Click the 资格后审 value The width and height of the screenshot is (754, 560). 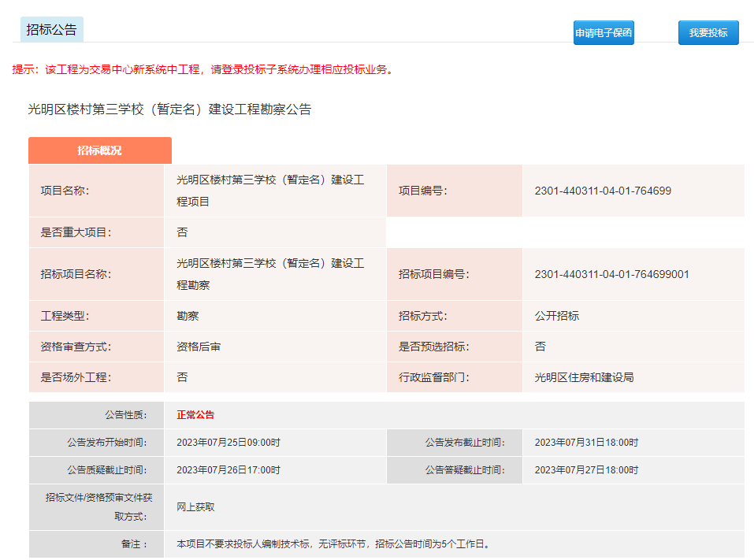point(199,347)
